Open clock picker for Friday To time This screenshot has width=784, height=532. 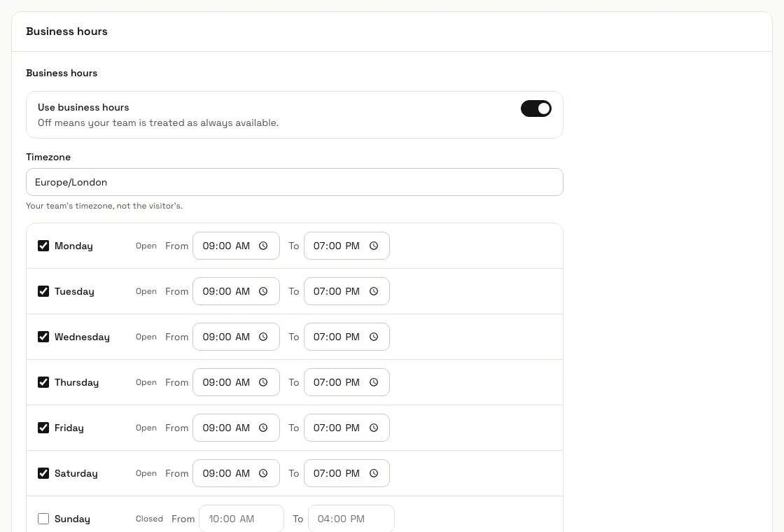[374, 428]
